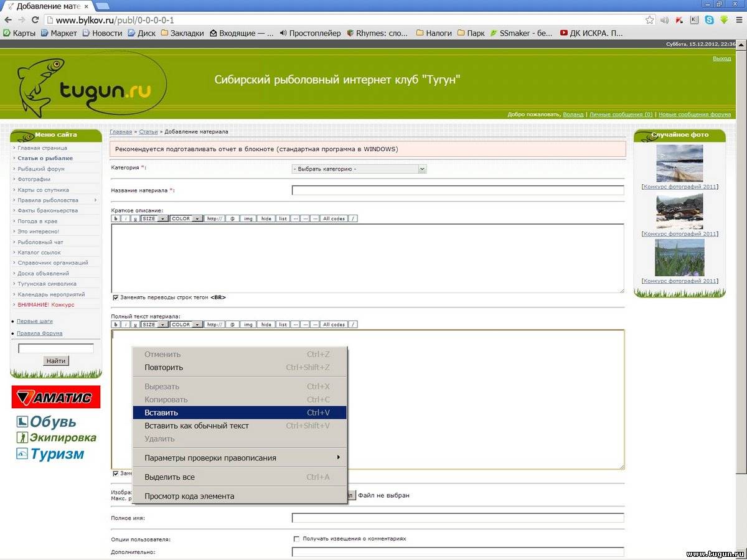Click the 'Полное имя' input field

click(x=458, y=518)
